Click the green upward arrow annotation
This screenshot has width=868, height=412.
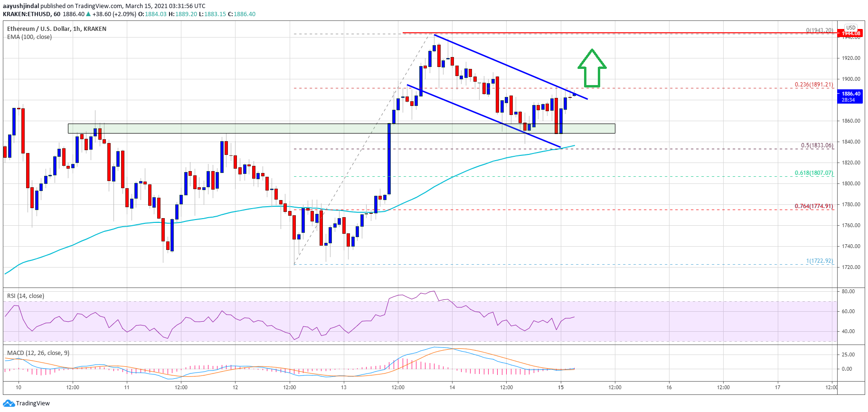coord(592,68)
